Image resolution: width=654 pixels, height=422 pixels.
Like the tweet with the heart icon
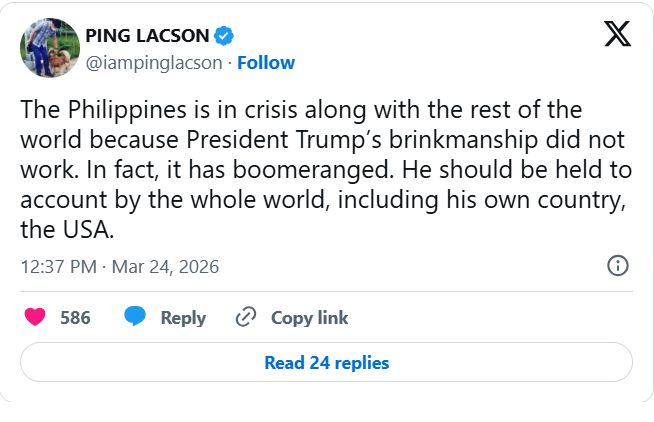click(x=34, y=318)
